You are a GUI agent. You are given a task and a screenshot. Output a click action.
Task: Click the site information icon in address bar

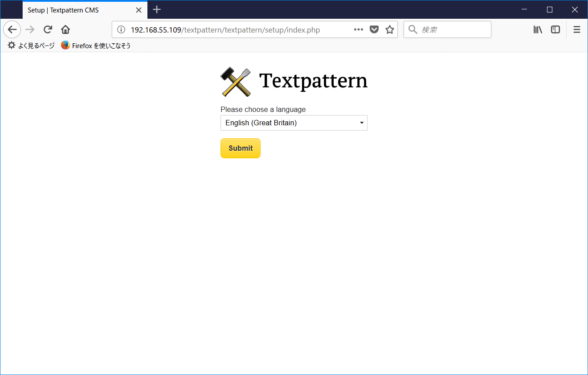pyautogui.click(x=121, y=29)
